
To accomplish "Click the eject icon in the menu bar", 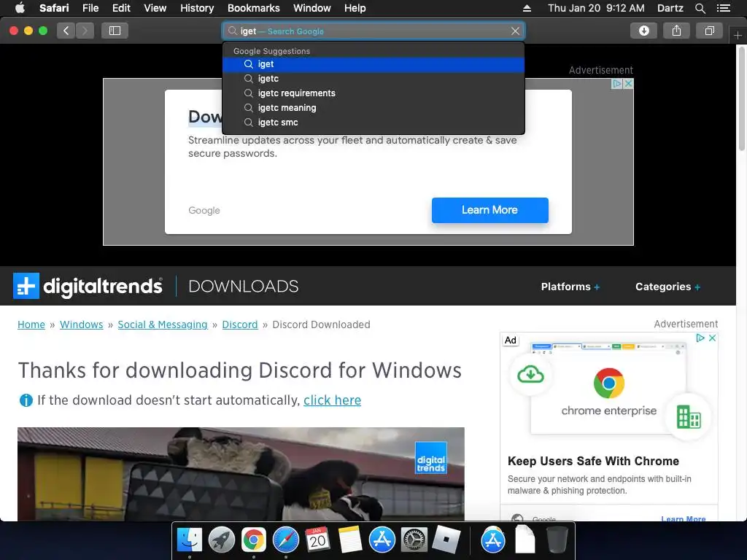I will tap(527, 8).
